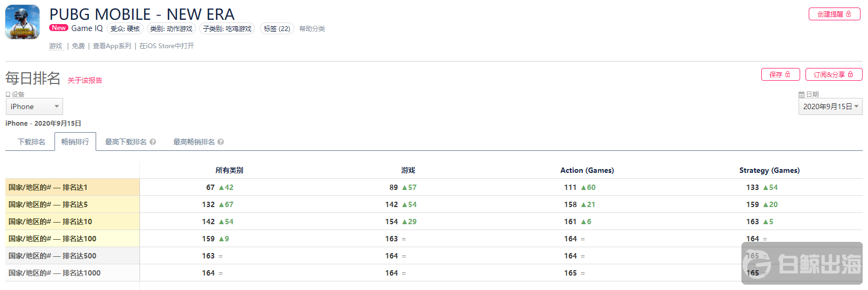Click the 创建提醒 button

pos(834,14)
